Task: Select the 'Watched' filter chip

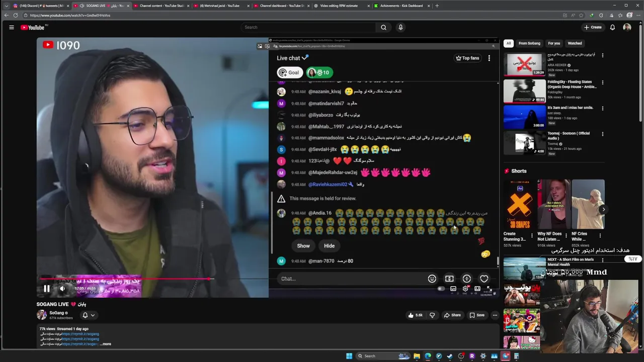Action: click(575, 43)
